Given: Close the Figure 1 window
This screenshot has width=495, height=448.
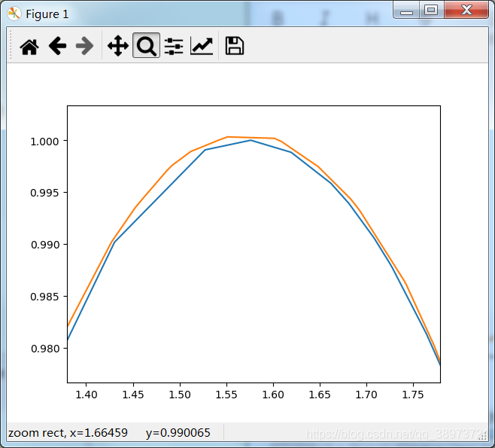Looking at the screenshot, I should click(x=466, y=10).
